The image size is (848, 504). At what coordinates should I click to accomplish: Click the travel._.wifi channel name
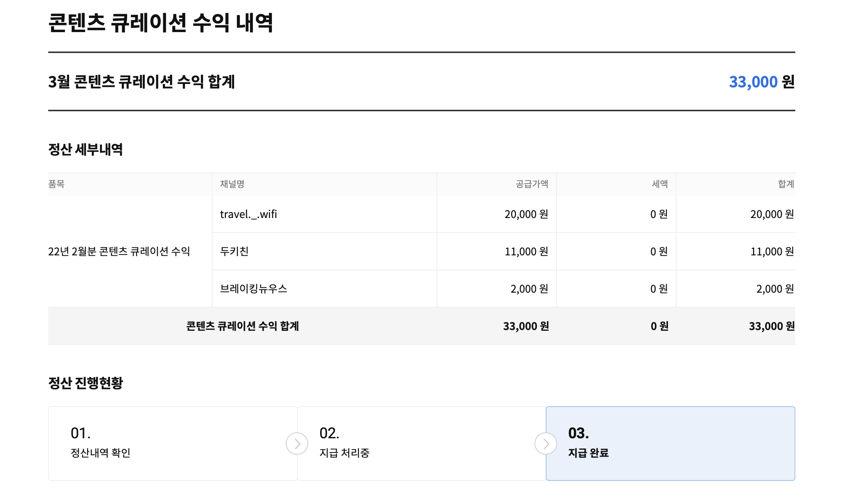248,214
